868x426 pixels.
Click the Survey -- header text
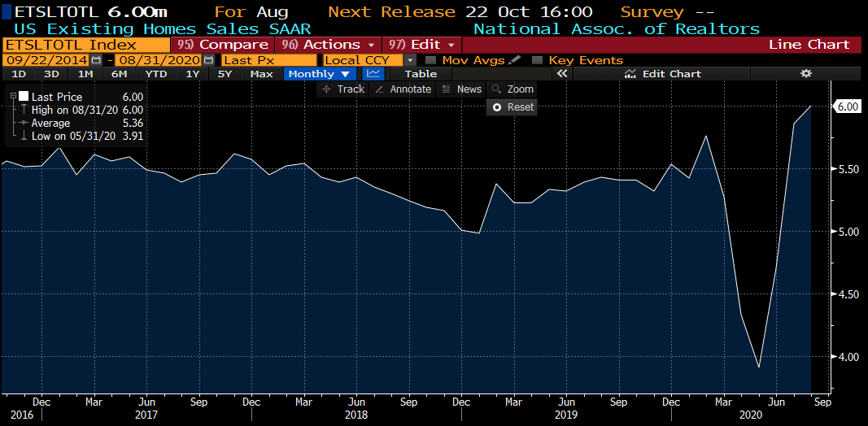[667, 11]
